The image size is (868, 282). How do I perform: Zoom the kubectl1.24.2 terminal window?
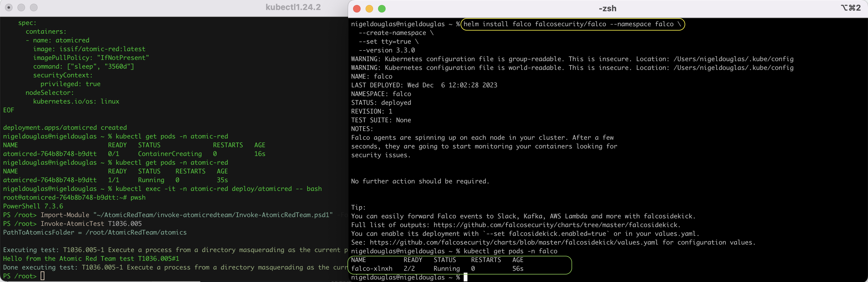click(34, 7)
